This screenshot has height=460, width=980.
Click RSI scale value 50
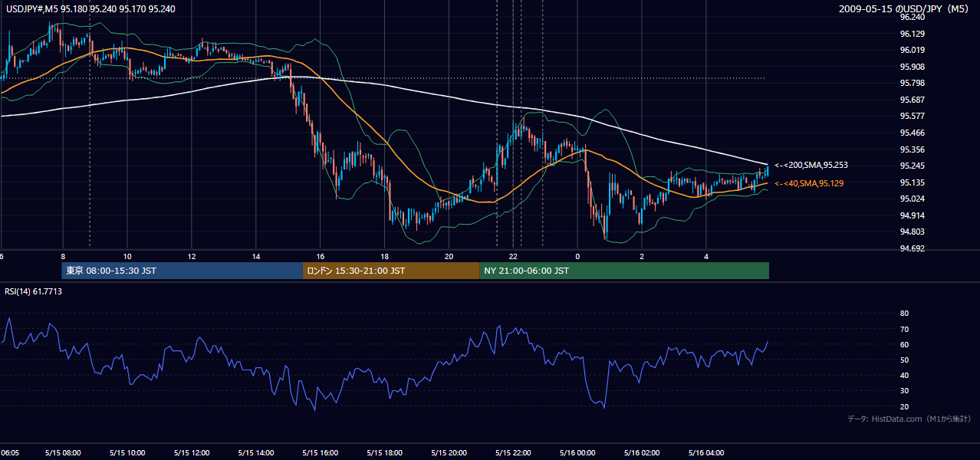(x=904, y=360)
